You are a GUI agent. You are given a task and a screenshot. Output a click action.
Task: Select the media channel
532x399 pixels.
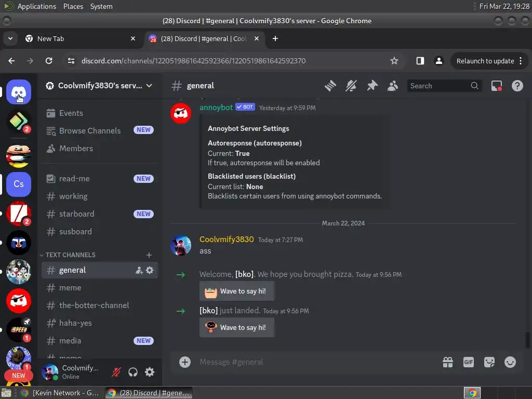point(99,341)
